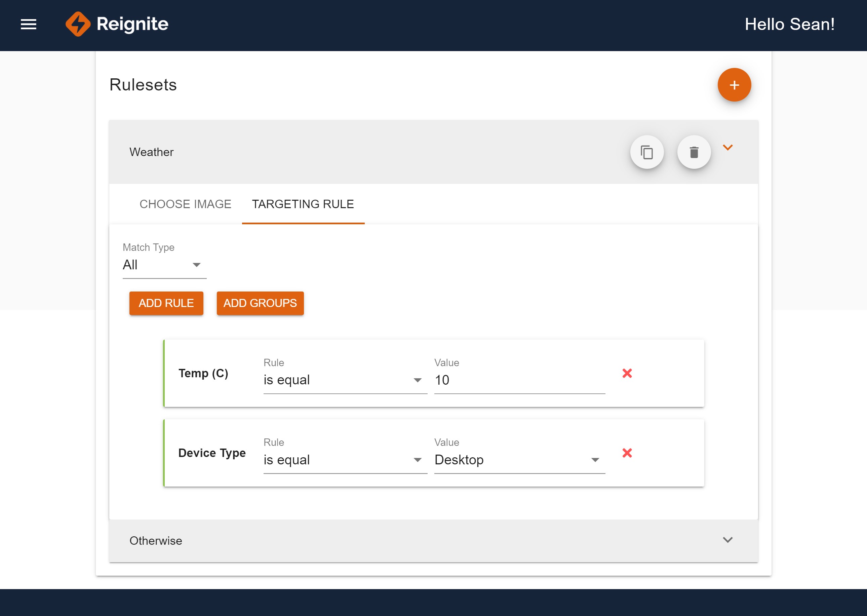Image resolution: width=867 pixels, height=616 pixels.
Task: Open the Match Type dropdown
Action: coord(164,265)
